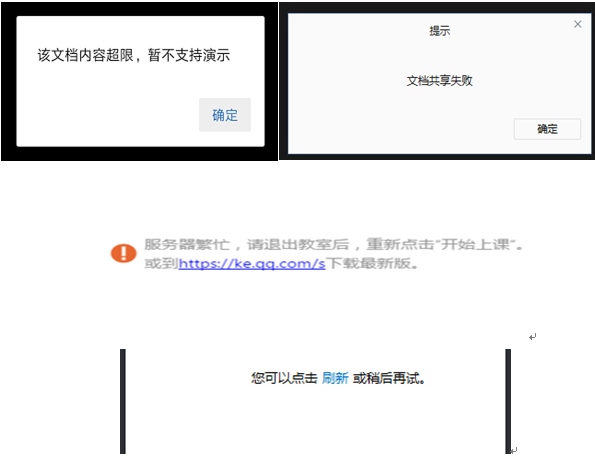Image resolution: width=595 pixels, height=457 pixels.
Task: Click the 或稍后再试 text
Action: tap(389, 378)
